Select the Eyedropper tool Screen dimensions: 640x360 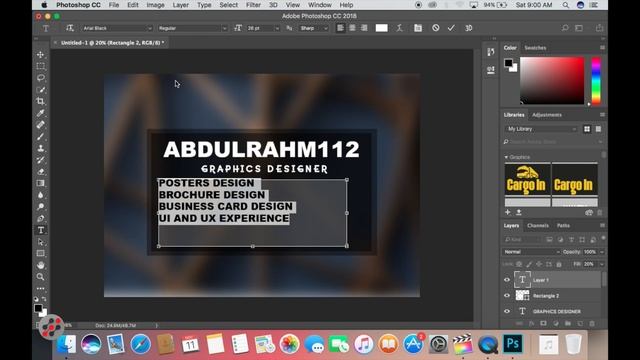point(40,113)
